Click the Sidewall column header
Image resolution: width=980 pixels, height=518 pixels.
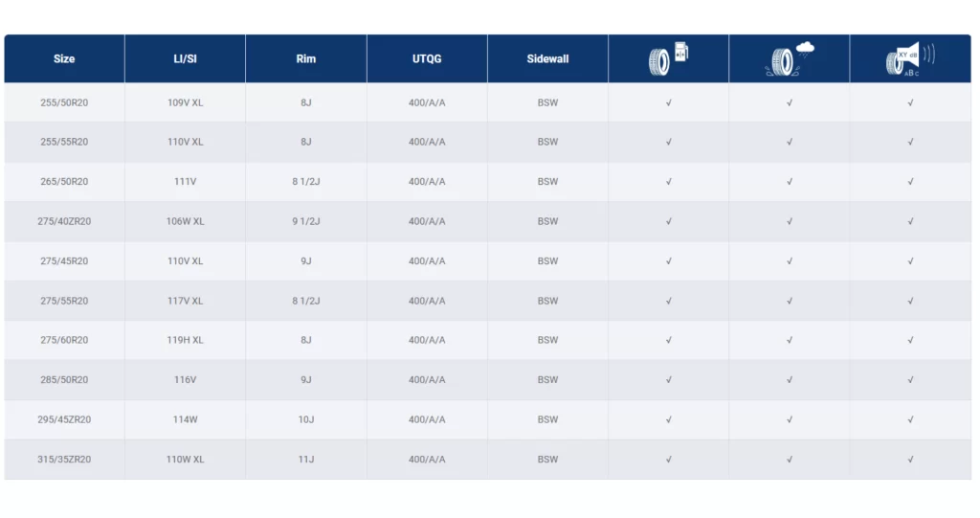(x=547, y=58)
